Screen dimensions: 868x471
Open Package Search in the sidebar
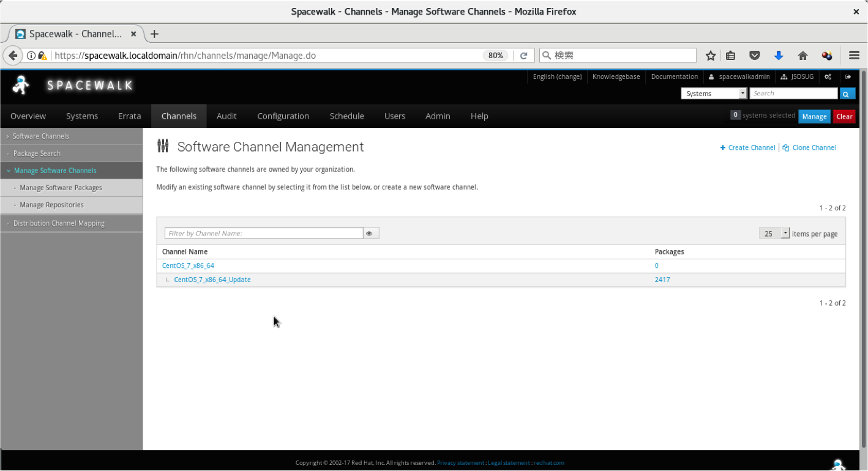pyautogui.click(x=37, y=154)
